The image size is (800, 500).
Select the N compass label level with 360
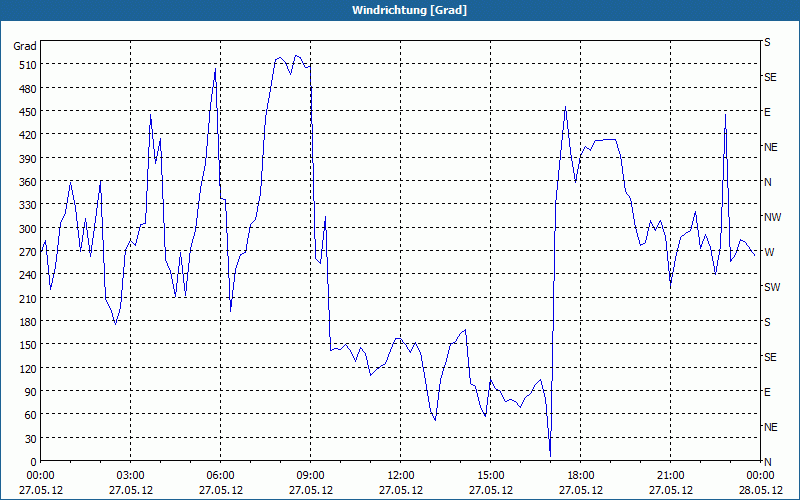(x=767, y=182)
